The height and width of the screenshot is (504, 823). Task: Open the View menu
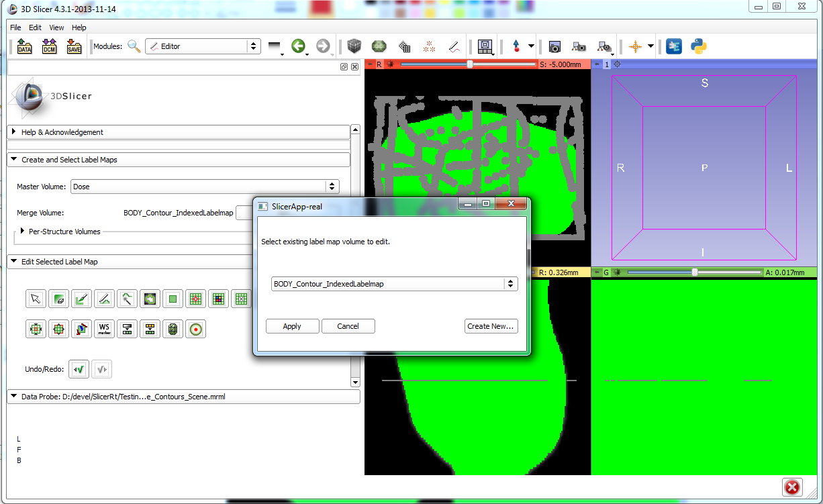(x=56, y=28)
